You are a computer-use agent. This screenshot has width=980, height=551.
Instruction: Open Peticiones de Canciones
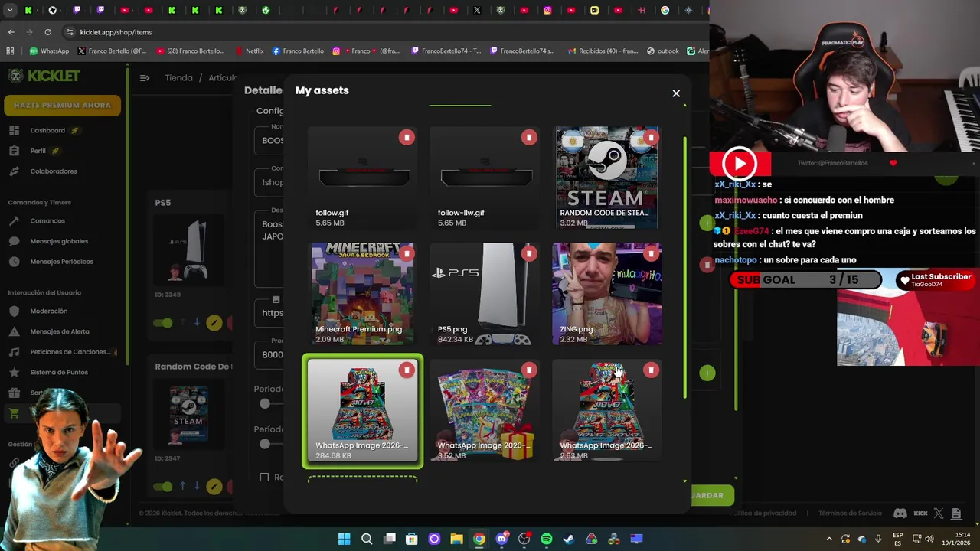pos(69,352)
